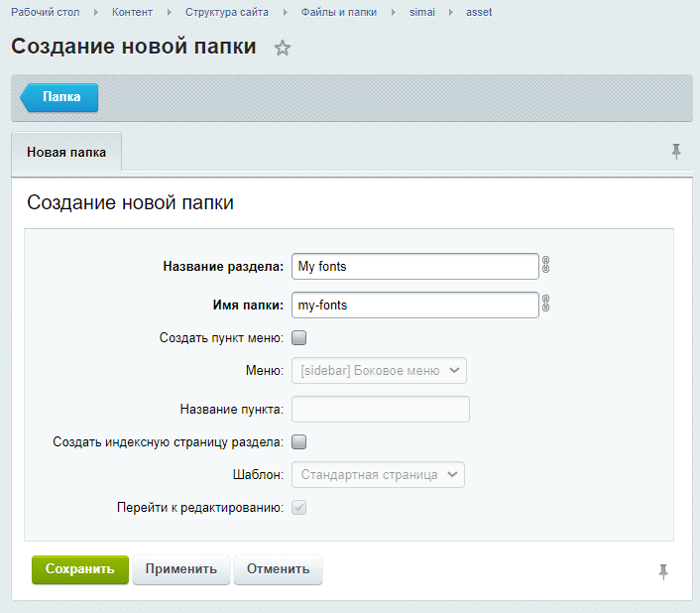Add page to favorites with star icon
Image resolution: width=700 pixels, height=613 pixels.
[283, 48]
